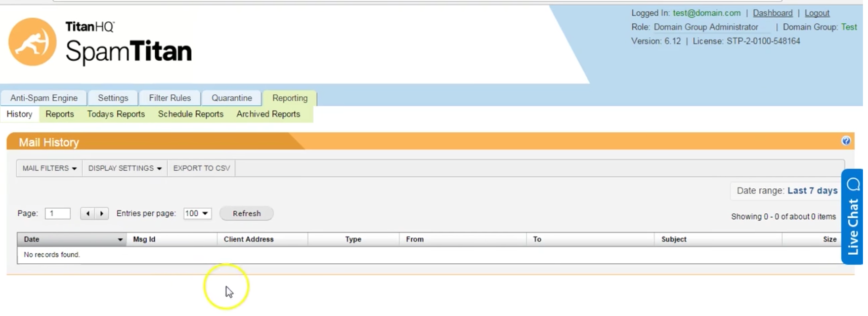Change the Last 7 days date range
The image size is (868, 316).
click(x=812, y=191)
